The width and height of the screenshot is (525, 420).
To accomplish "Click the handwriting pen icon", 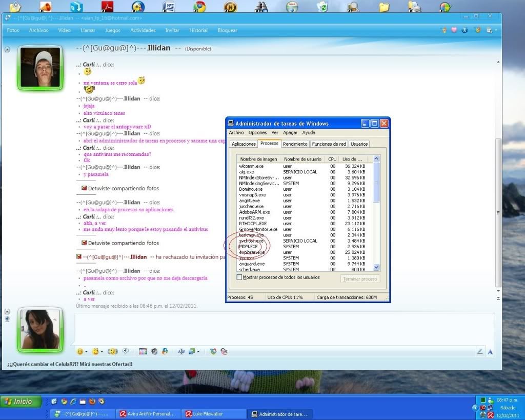I will click(480, 352).
